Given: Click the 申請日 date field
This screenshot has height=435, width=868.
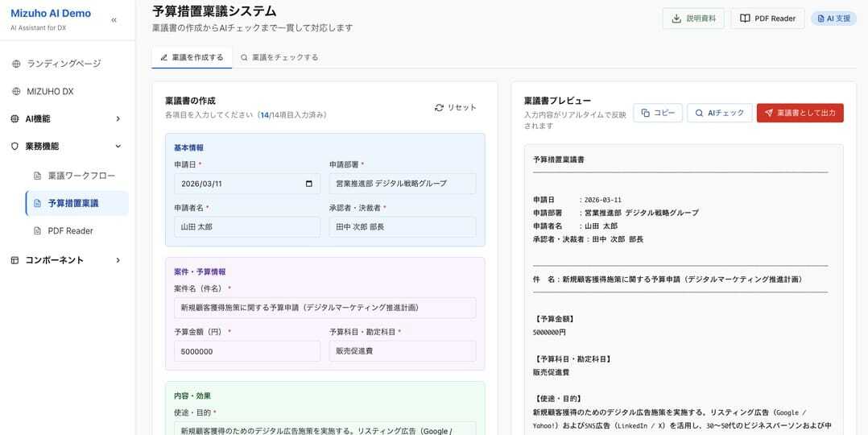Looking at the screenshot, I should coord(247,184).
